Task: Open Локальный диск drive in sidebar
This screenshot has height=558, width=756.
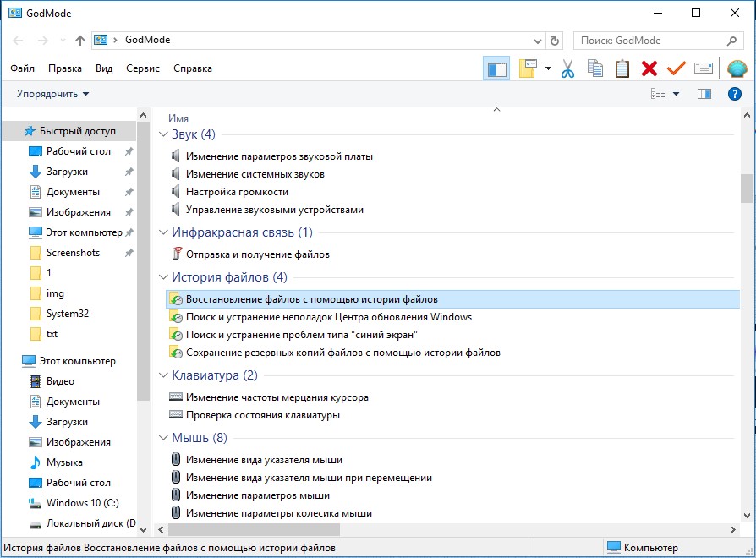Action: coord(90,523)
